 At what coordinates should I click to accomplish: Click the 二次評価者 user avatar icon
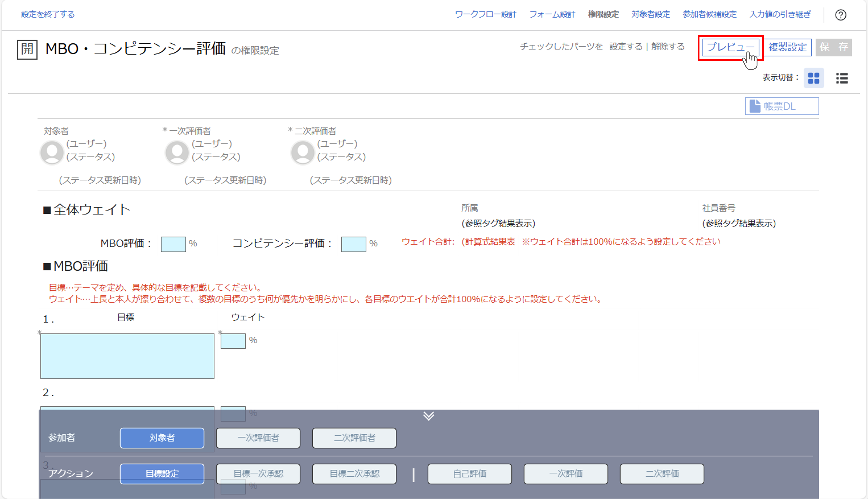click(x=302, y=152)
